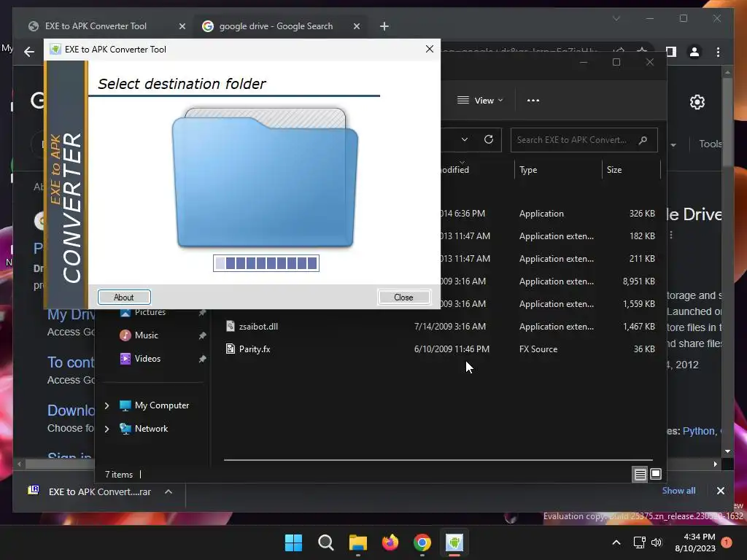Screen dimensions: 747x560
Task: Open clock and date 4:34 PM
Action: click(695, 542)
